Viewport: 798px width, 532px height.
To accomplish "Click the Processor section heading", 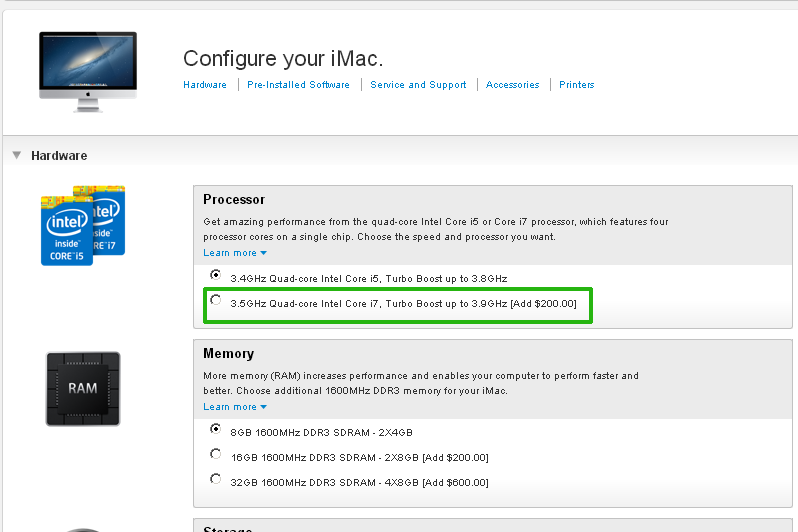I will click(x=234, y=200).
